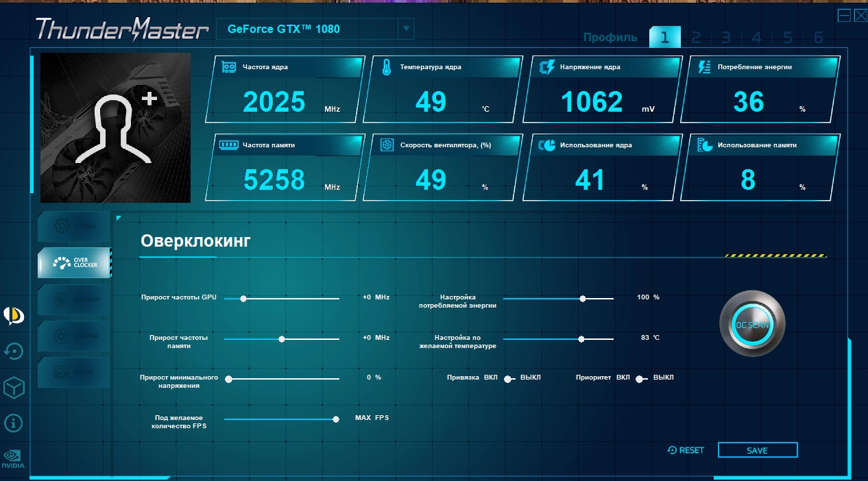
Task: Click the target temperature slider handle
Action: point(581,339)
